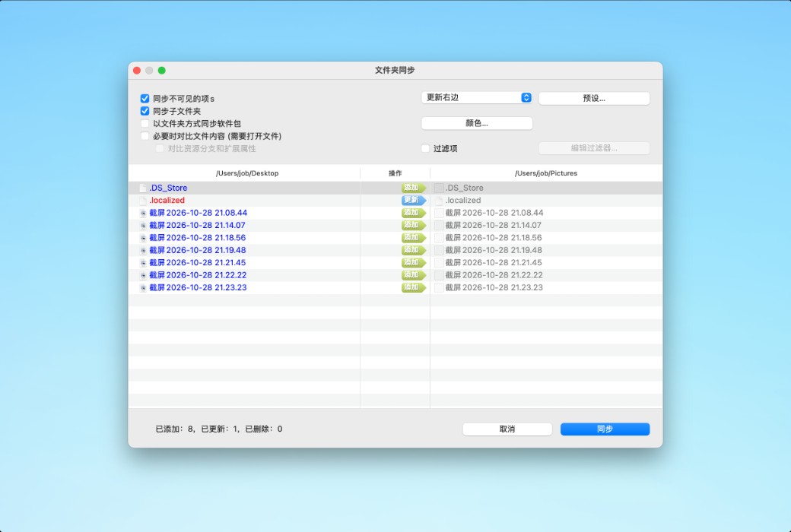Enable 必要时对比文件内容 checkbox
The image size is (791, 532).
point(145,136)
